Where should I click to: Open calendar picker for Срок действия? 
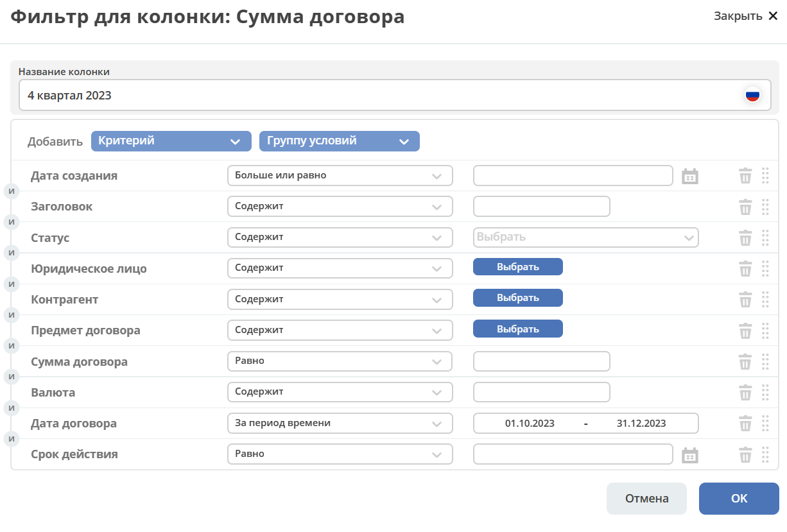690,455
